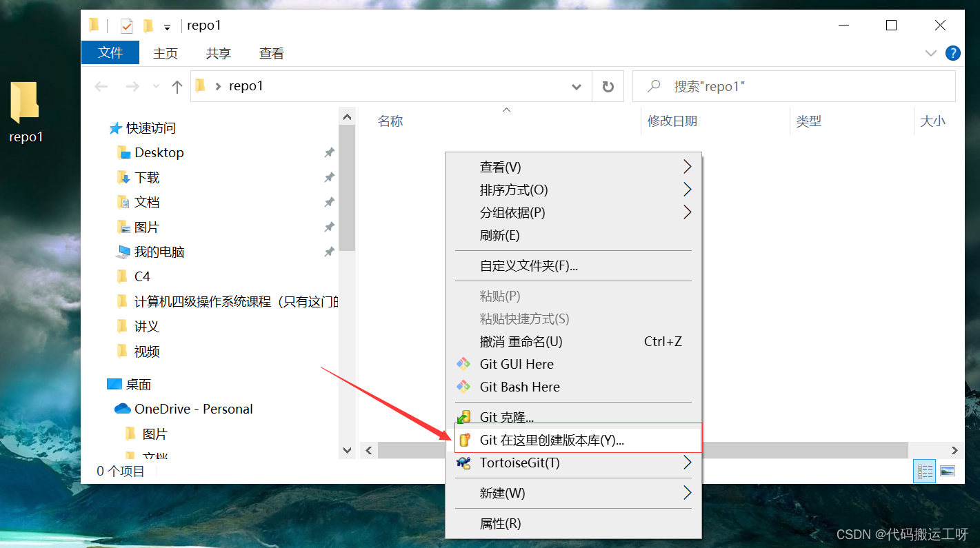Unpin Desktop using its pin icon

tap(330, 152)
